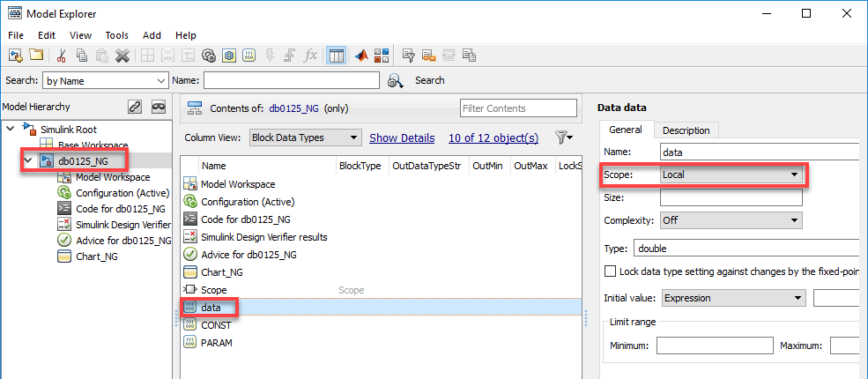Collapse the Simulink Root tree node
Image resolution: width=868 pixels, height=379 pixels.
[x=11, y=129]
